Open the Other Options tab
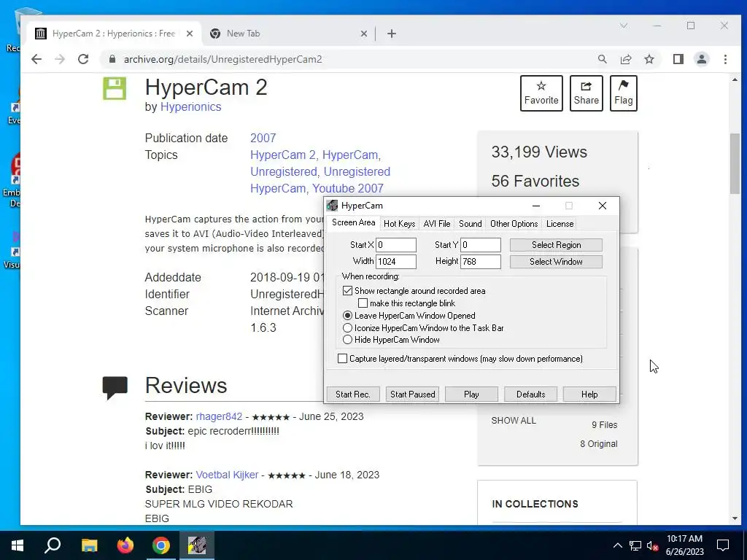This screenshot has height=560, width=747. [514, 224]
